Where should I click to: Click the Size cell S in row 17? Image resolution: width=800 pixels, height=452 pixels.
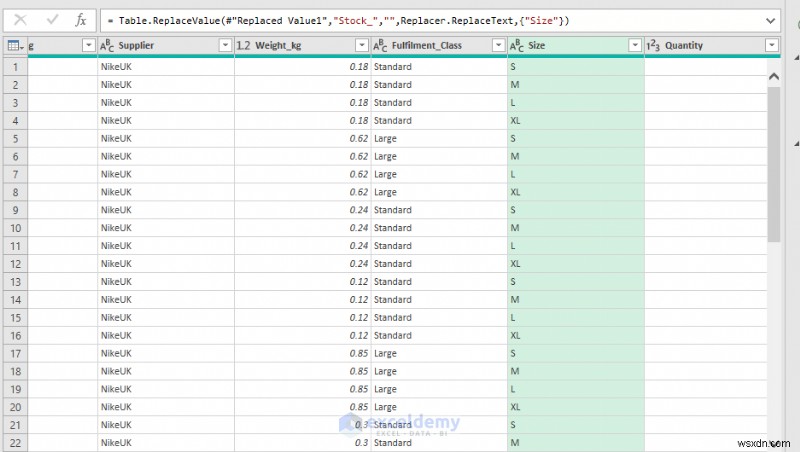pyautogui.click(x=576, y=354)
